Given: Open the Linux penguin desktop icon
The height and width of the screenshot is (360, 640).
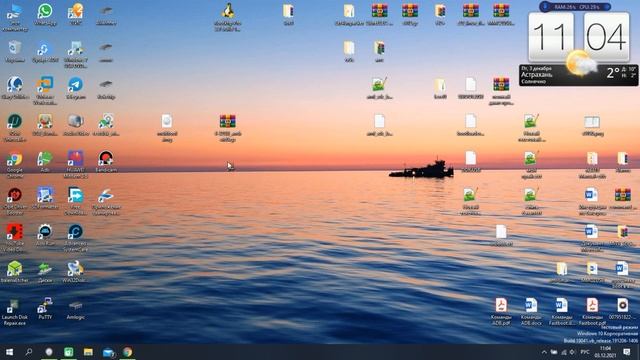Looking at the screenshot, I should click(228, 17).
